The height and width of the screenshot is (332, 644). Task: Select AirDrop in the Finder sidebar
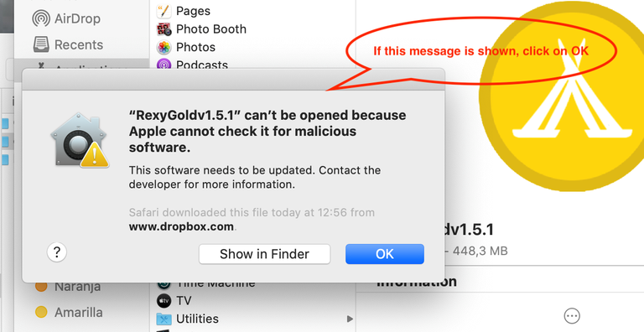pyautogui.click(x=66, y=19)
